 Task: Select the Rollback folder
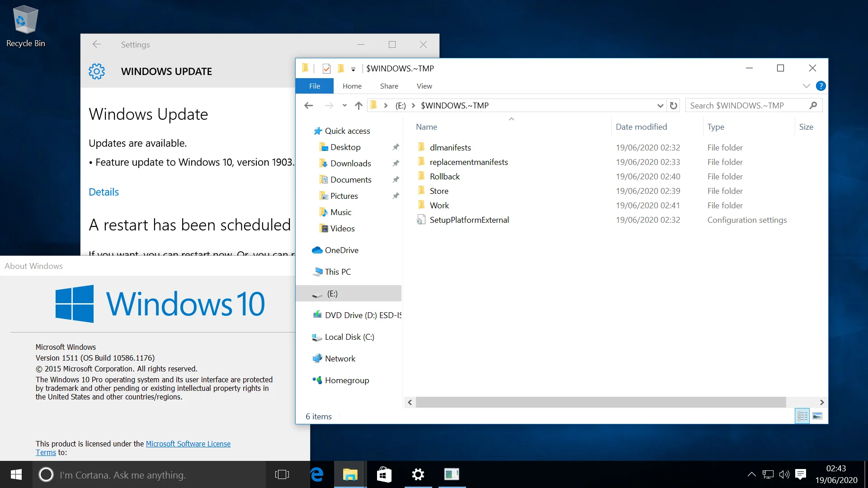click(444, 177)
